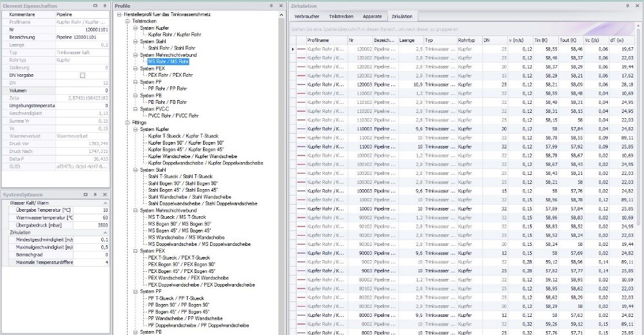Select Kupfer Rohr / Kupfer Rohr profile

click(x=175, y=34)
